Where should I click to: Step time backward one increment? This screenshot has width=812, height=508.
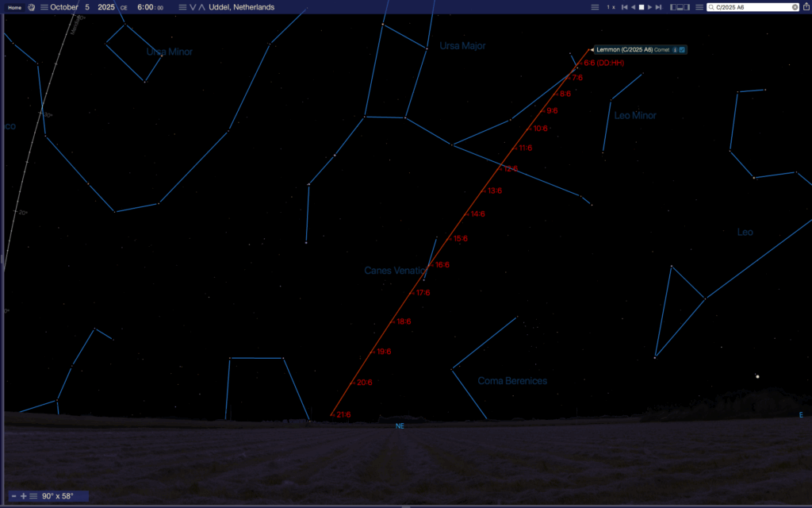click(x=624, y=7)
